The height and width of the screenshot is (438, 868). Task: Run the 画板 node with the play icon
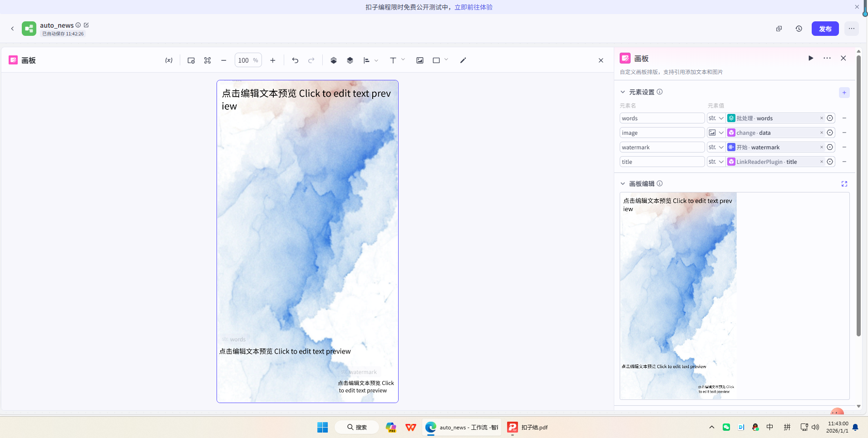811,58
